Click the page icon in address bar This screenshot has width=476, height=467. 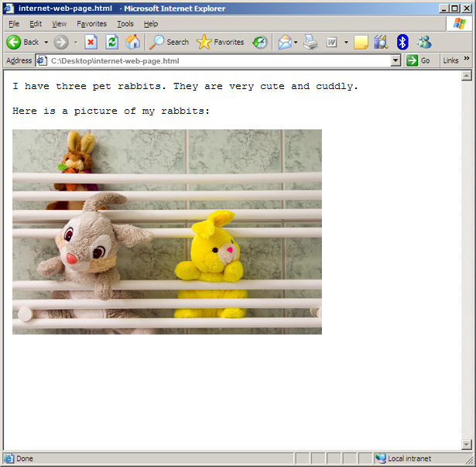(42, 60)
